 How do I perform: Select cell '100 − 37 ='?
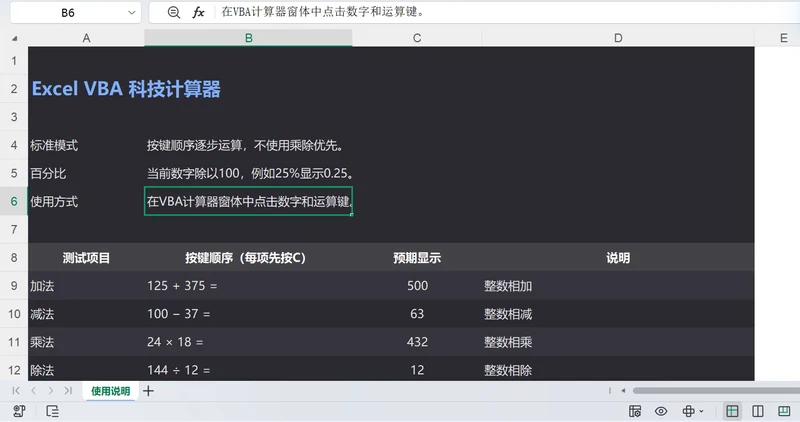click(x=248, y=314)
